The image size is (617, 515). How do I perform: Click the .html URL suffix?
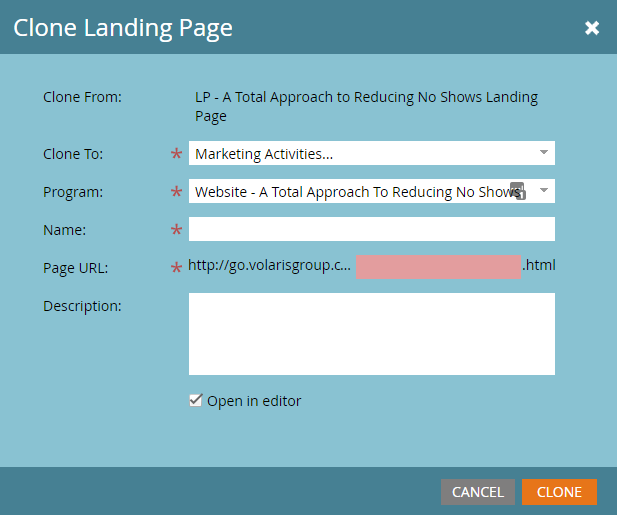pyautogui.click(x=539, y=266)
